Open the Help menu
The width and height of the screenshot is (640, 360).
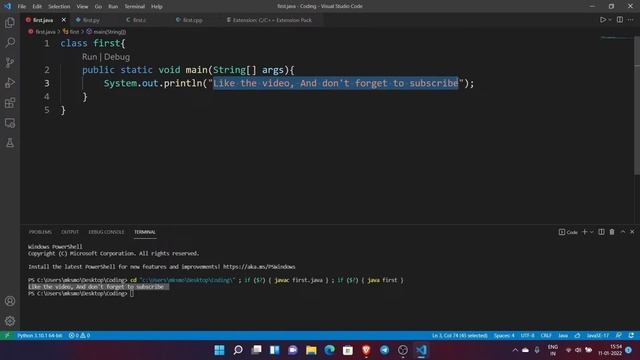coord(157,6)
